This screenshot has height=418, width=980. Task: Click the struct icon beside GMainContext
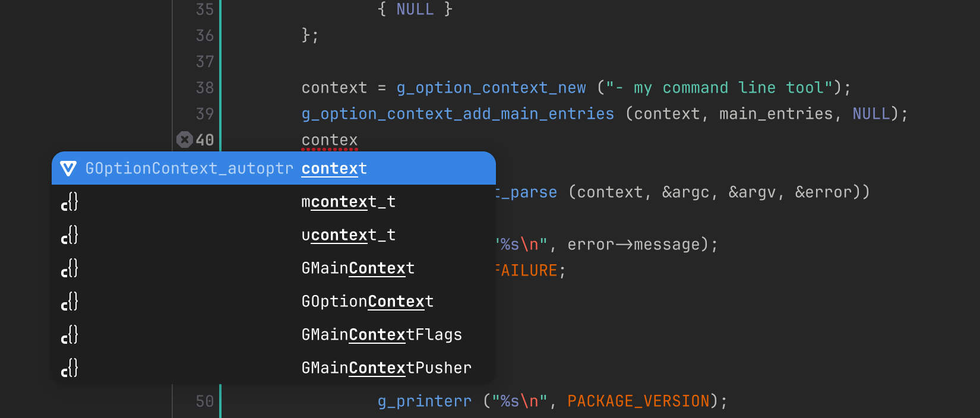(x=69, y=268)
